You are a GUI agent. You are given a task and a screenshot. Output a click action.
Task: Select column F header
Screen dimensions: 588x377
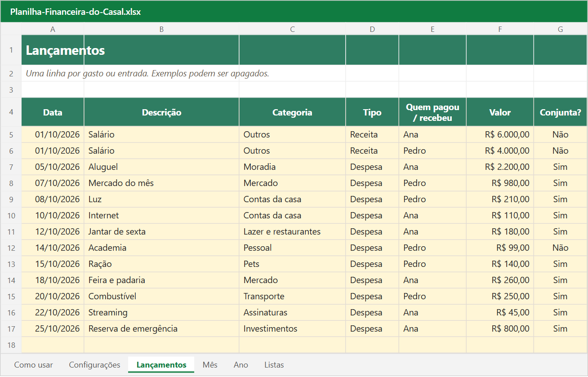500,29
